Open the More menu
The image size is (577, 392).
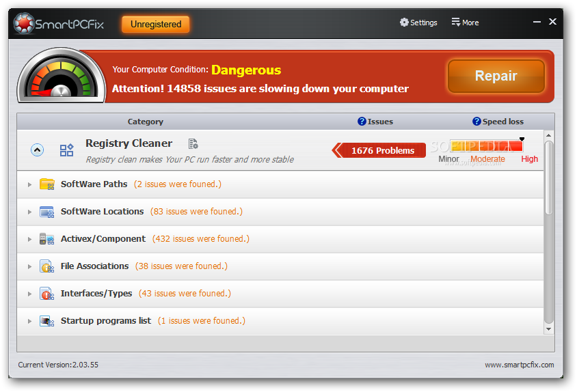pos(465,23)
